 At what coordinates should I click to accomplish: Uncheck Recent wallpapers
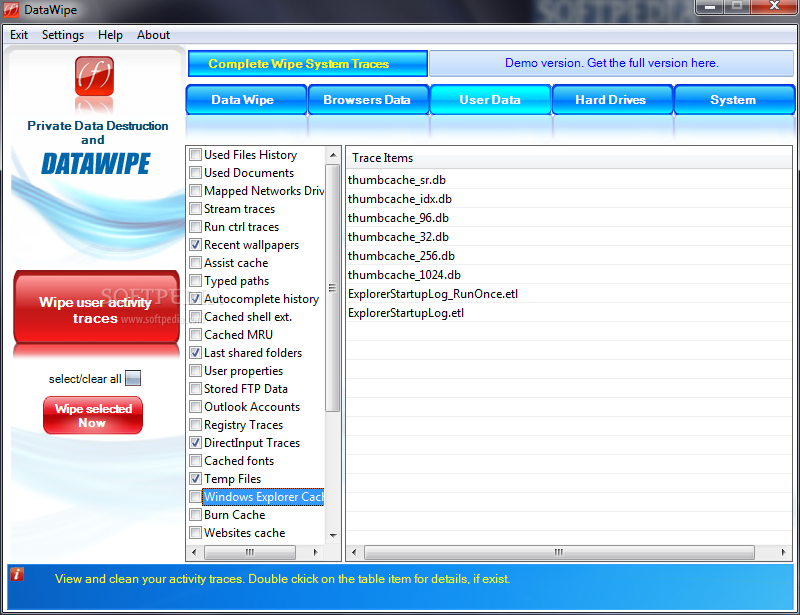pos(195,244)
